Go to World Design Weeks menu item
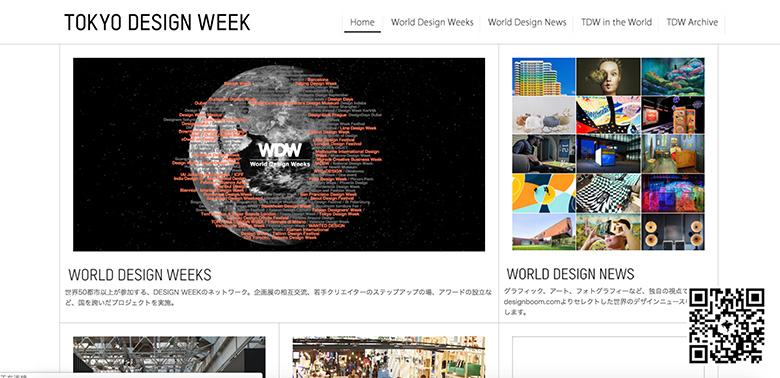The image size is (780, 378). [432, 22]
